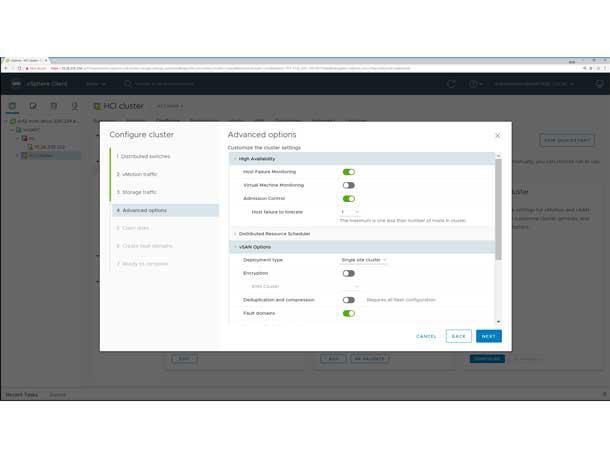610x457 pixels.
Task: Select step 5 Claim disks
Action: pos(133,228)
